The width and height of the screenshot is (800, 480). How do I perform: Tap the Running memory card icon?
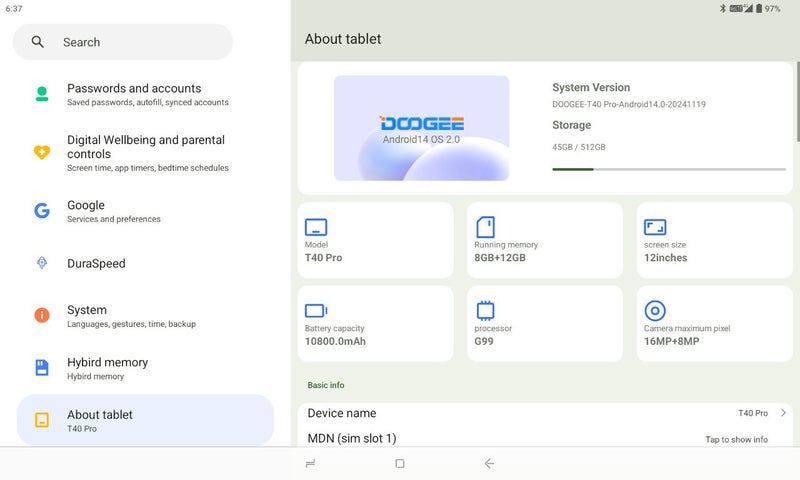tap(485, 227)
